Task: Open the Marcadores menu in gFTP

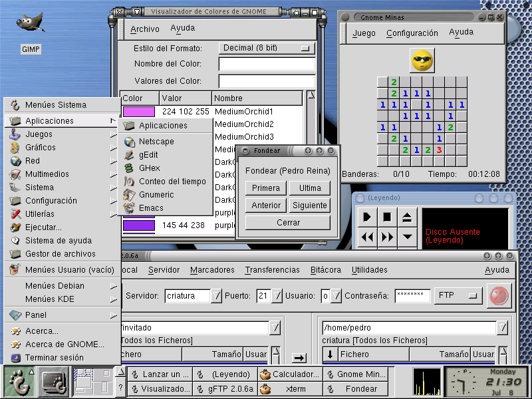Action: coord(212,270)
